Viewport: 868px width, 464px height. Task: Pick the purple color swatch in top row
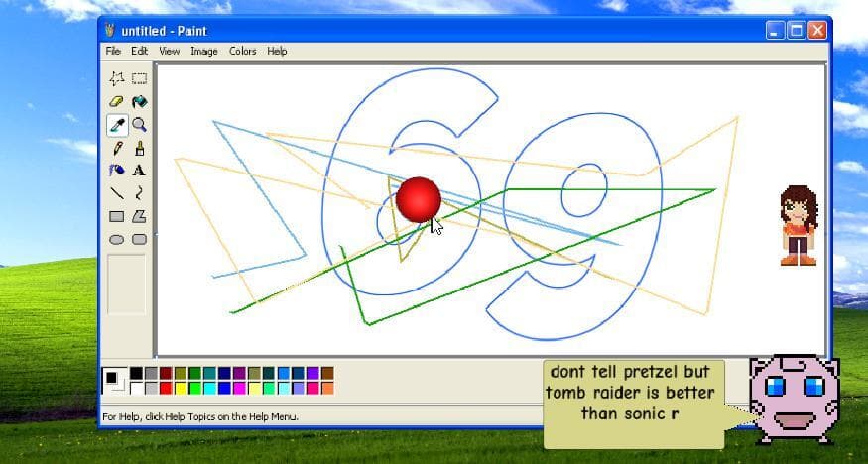239,374
